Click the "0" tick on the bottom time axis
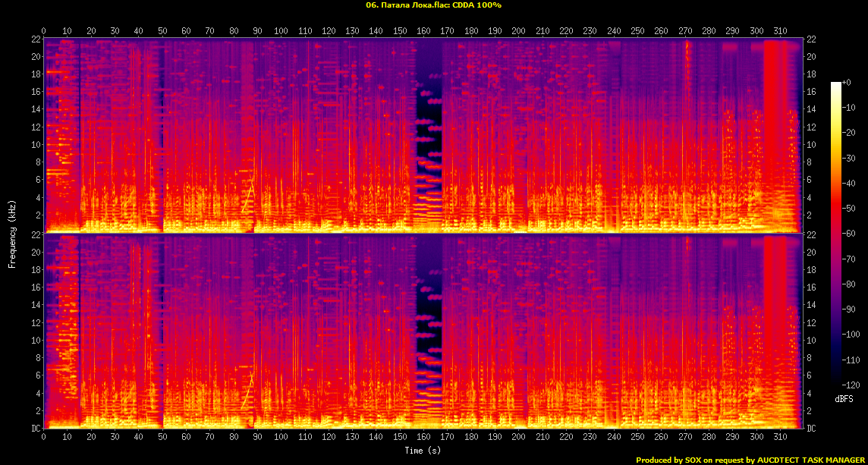Screen dimensions: 868x465 [44, 437]
